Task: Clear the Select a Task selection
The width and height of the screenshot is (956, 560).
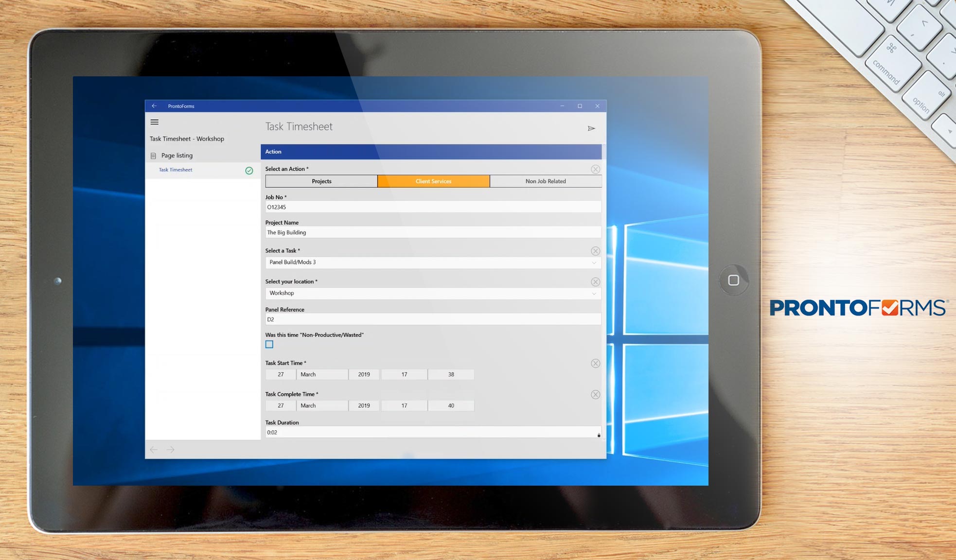Action: tap(595, 251)
